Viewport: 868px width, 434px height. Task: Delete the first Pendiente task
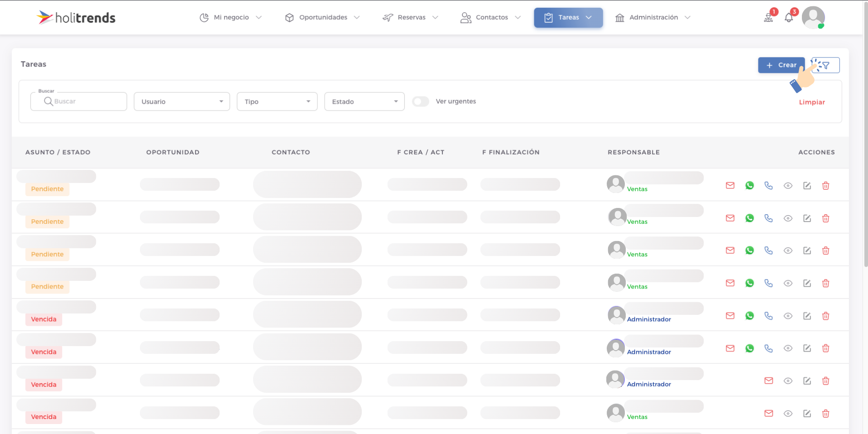[x=825, y=186]
